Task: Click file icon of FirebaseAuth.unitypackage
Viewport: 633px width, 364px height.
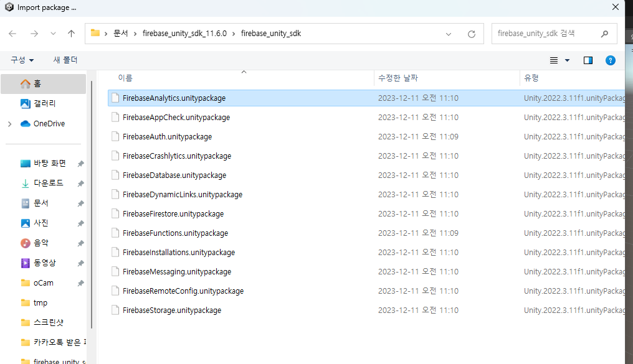Action: (x=115, y=137)
